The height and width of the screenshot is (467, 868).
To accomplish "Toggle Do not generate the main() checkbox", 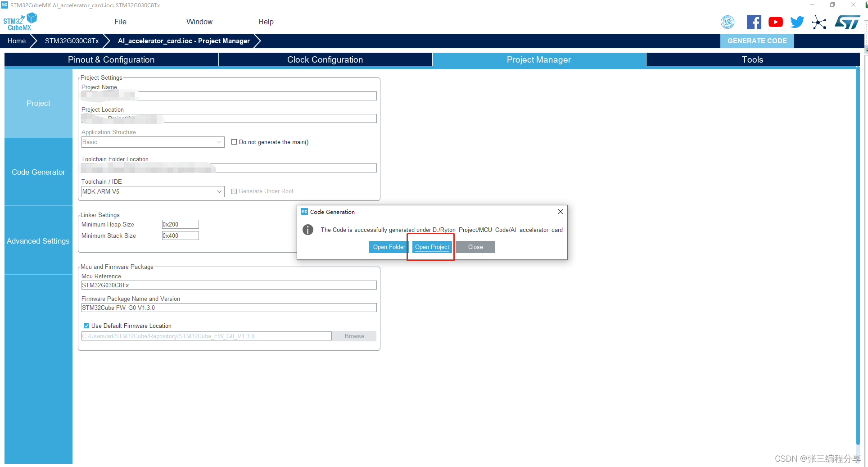I will point(234,142).
